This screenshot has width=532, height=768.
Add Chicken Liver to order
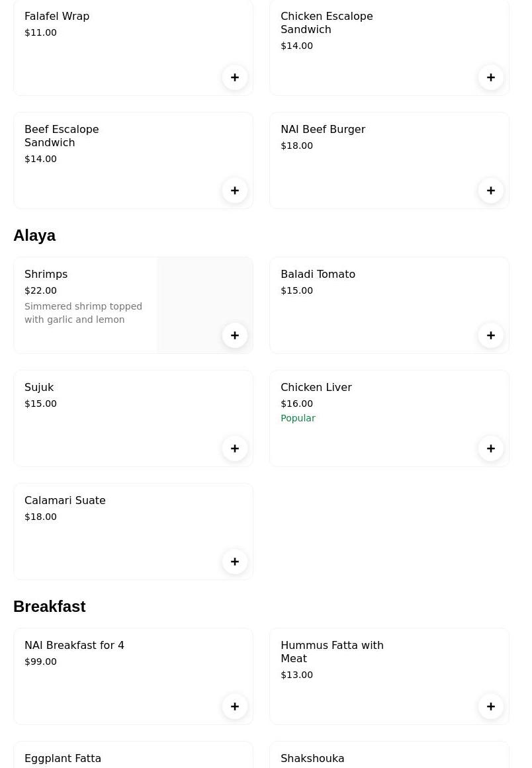coord(491,448)
